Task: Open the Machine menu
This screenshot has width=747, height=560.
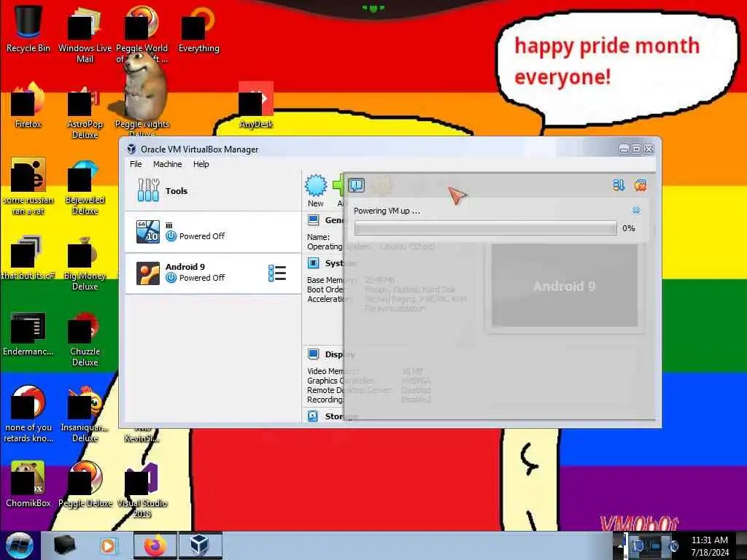Action: click(x=167, y=164)
